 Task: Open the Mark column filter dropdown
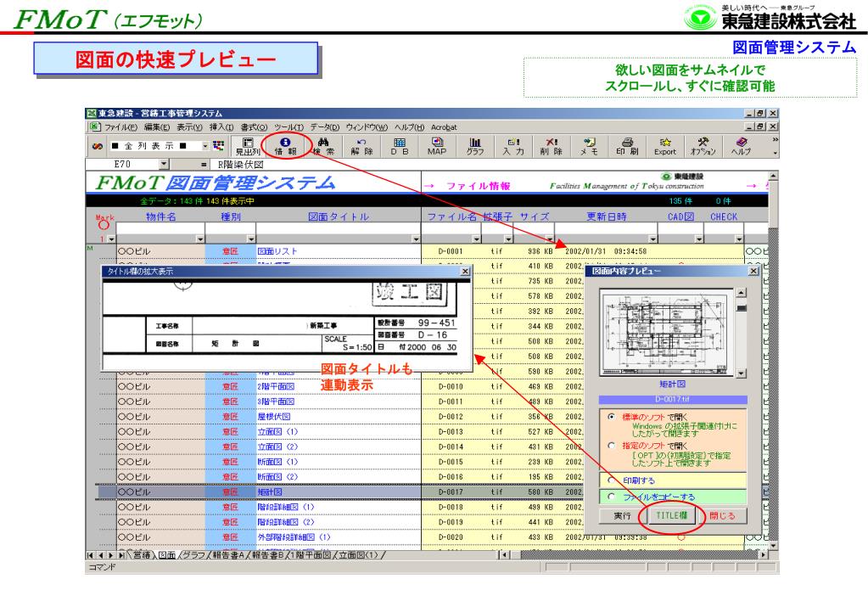(x=111, y=239)
